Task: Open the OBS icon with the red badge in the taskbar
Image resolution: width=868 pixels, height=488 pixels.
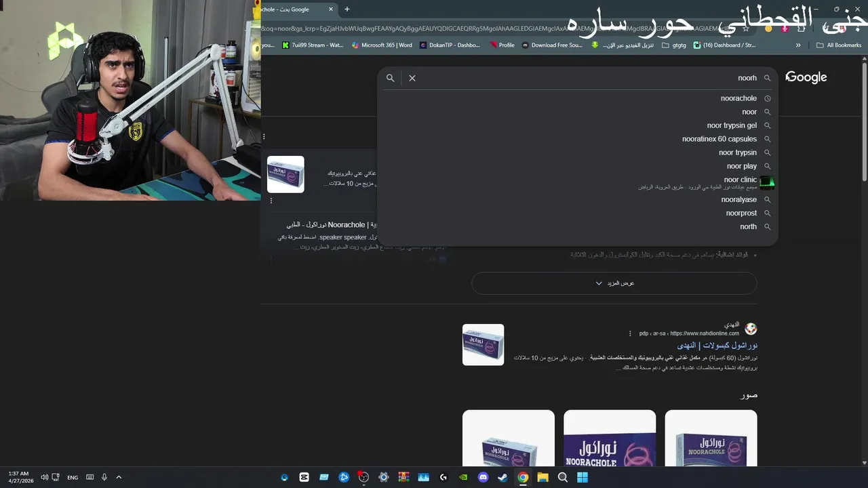Action: point(363,477)
